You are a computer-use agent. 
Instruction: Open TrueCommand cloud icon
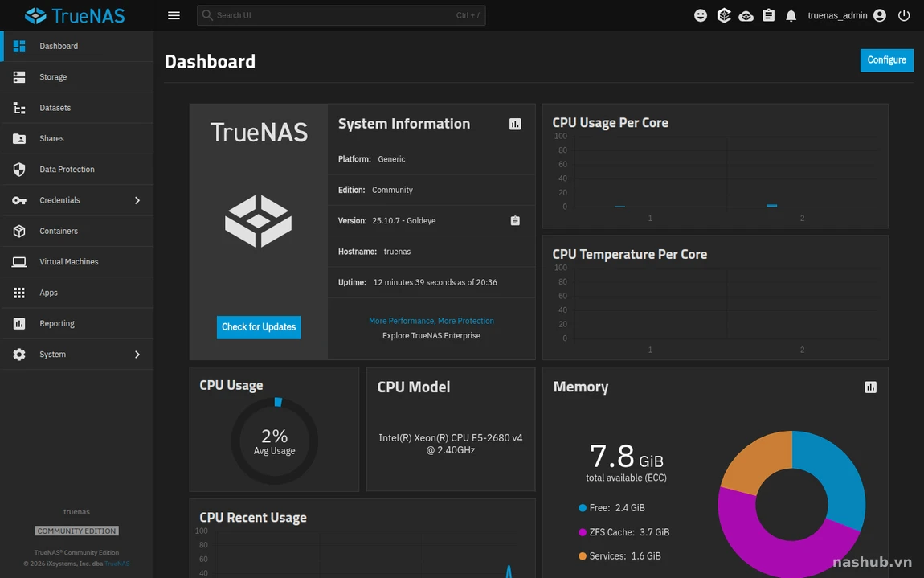tap(746, 16)
